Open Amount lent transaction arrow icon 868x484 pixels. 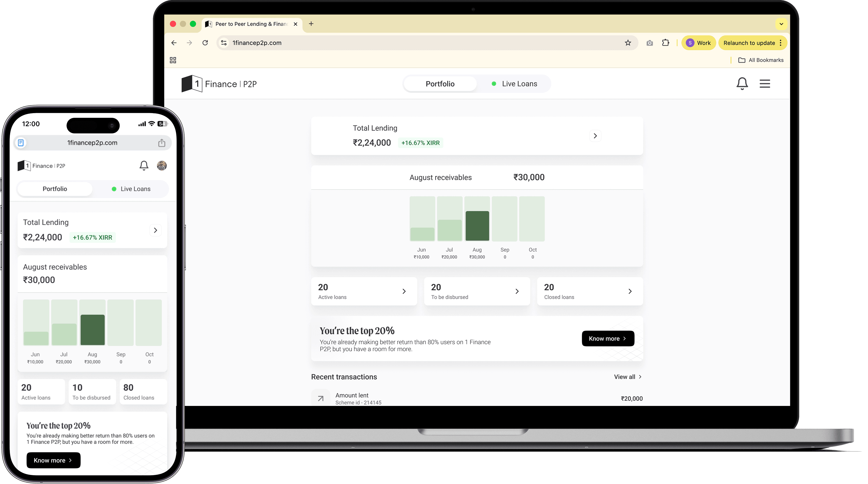(x=321, y=398)
